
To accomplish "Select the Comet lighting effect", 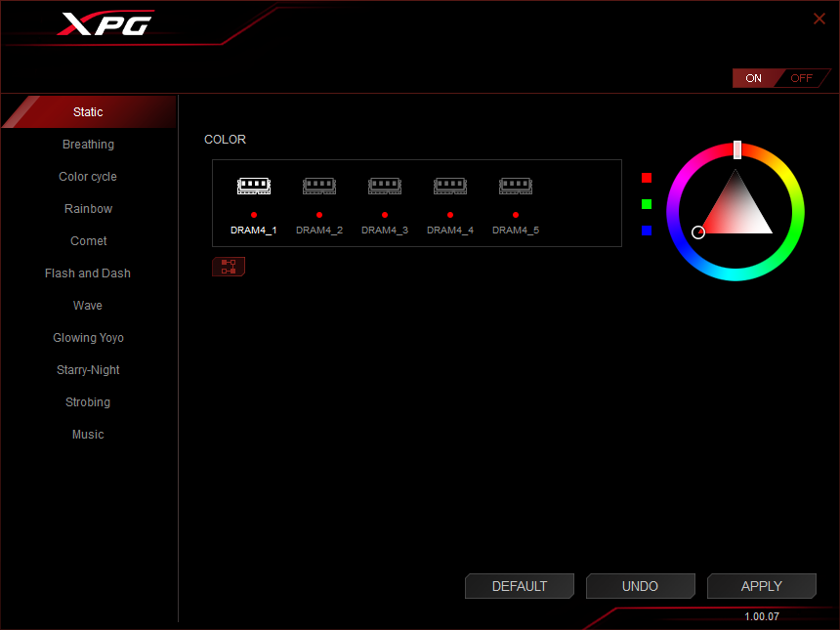I will tap(88, 241).
